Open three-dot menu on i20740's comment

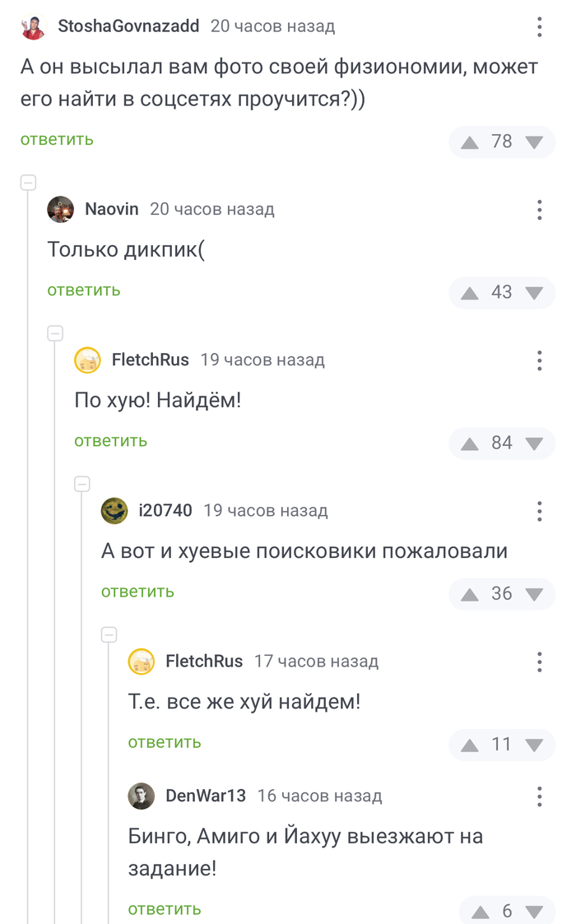coord(540,510)
